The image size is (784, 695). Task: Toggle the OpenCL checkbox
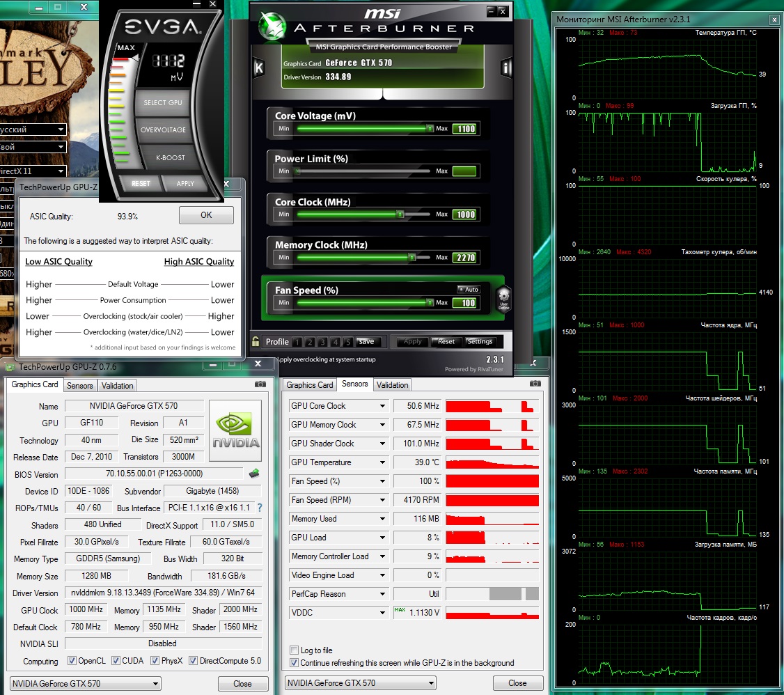pyautogui.click(x=72, y=660)
